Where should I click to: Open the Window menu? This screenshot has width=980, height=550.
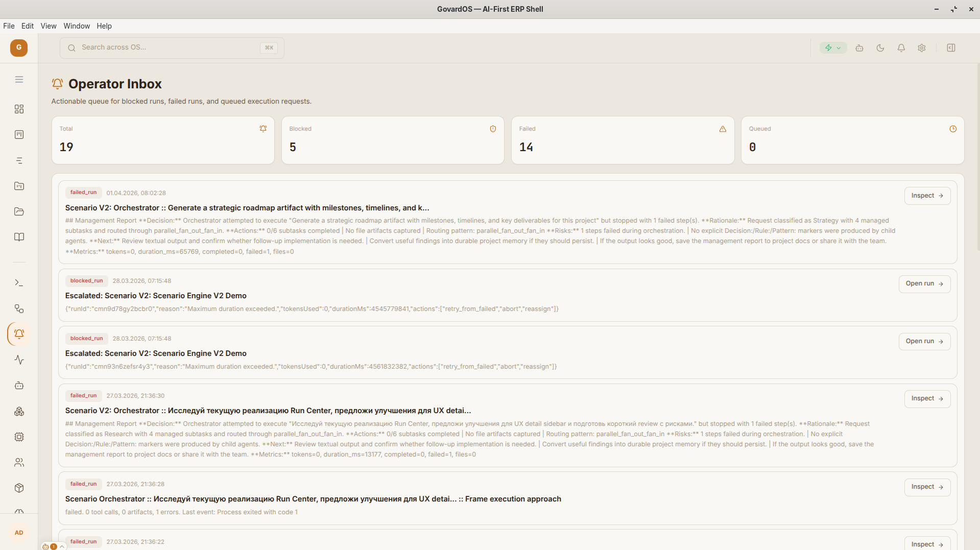click(x=77, y=26)
